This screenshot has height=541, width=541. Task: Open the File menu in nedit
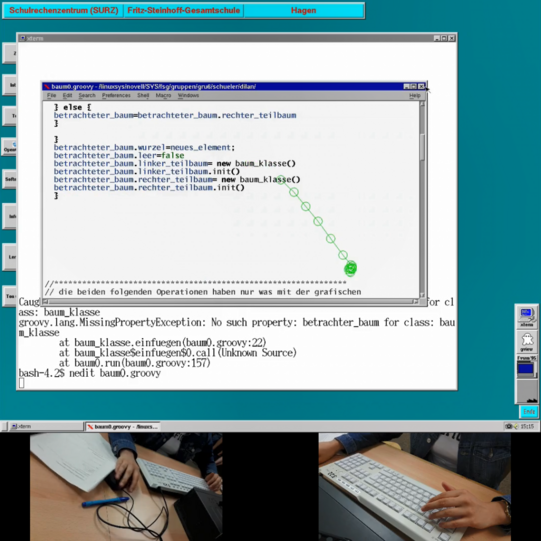[51, 95]
